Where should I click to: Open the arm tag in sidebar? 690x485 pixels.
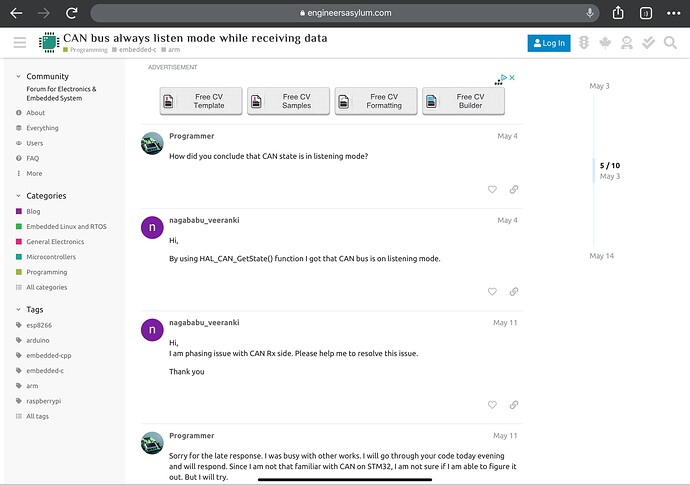[x=27, y=386]
